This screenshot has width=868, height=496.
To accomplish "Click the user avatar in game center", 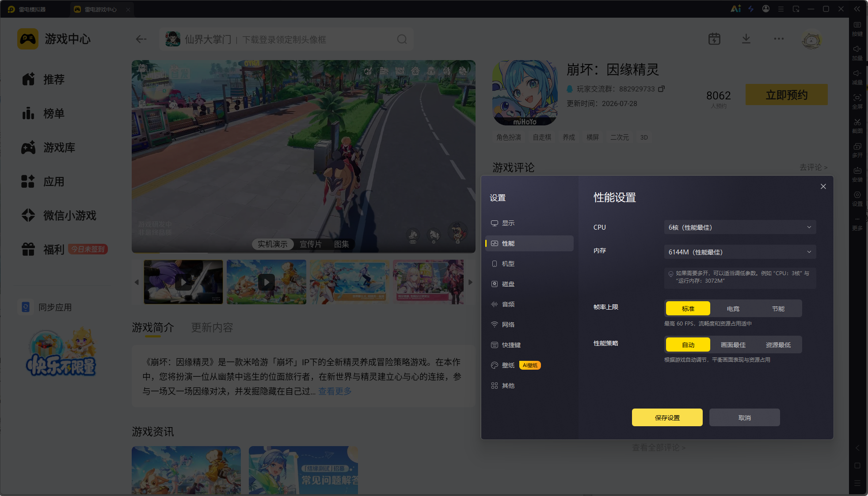I will (811, 40).
